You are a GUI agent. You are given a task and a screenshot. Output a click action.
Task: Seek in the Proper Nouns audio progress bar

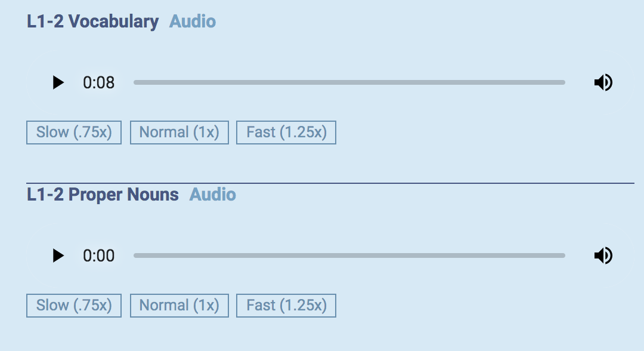tap(349, 255)
